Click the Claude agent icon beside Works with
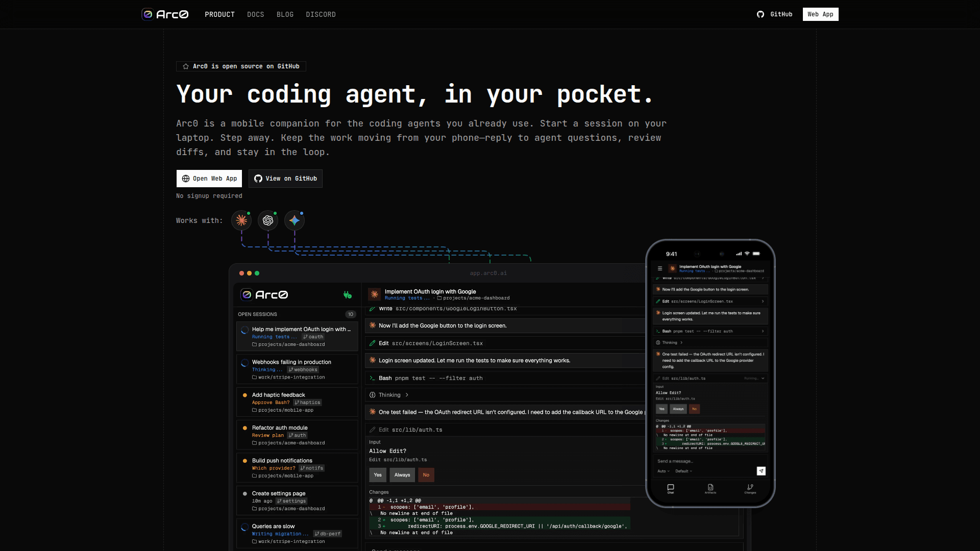Viewport: 980px width, 551px height. (241, 220)
